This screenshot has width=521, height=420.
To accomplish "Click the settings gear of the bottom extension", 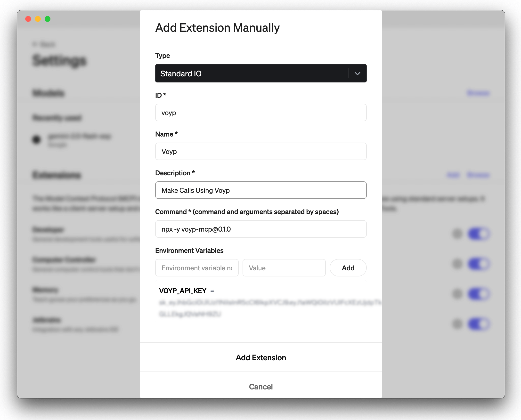I will pyautogui.click(x=457, y=324).
